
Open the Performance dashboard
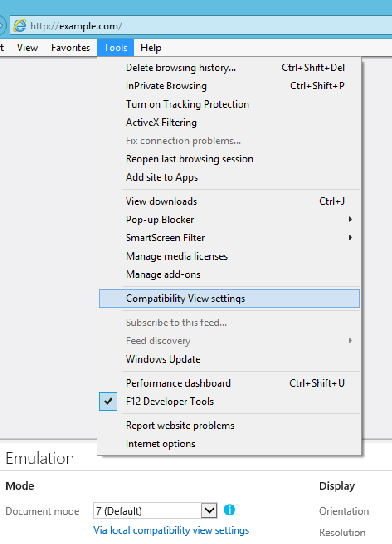178,383
